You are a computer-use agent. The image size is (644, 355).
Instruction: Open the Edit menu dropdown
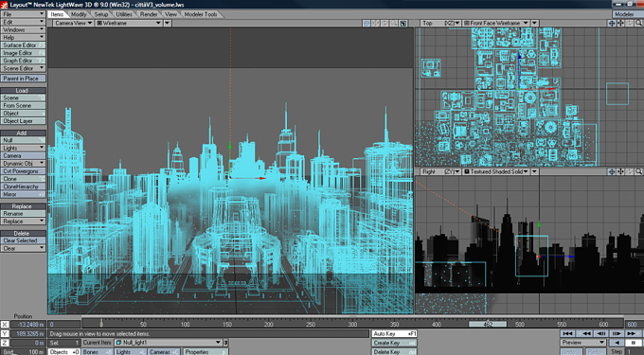click(x=23, y=22)
